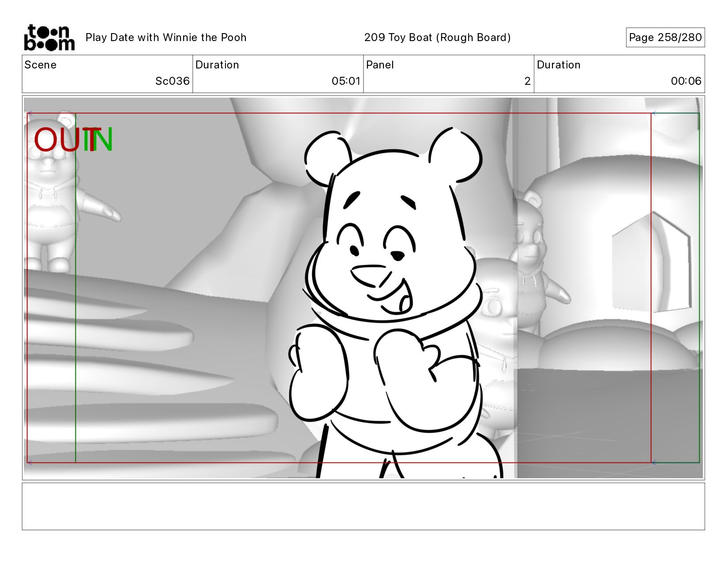The height and width of the screenshot is (563, 728).
Task: Click the Toon Boom logo
Action: tap(49, 38)
